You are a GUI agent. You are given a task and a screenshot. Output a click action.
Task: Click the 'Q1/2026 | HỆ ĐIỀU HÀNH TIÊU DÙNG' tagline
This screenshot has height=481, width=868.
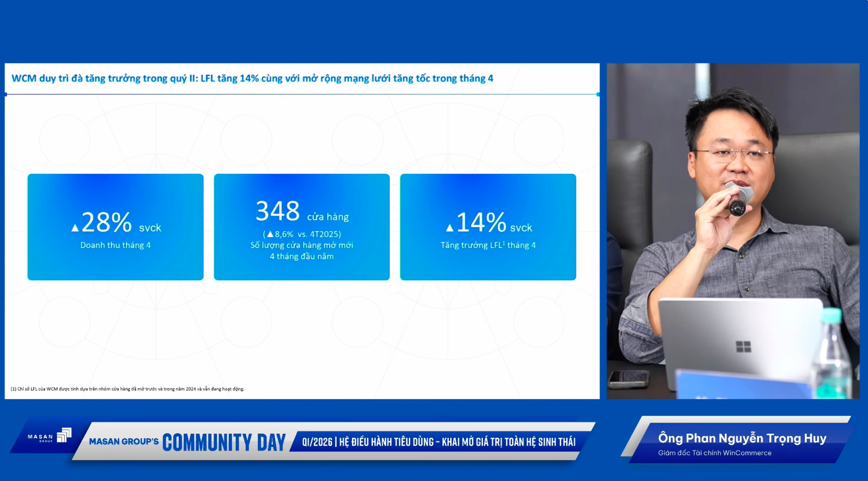pos(439,442)
